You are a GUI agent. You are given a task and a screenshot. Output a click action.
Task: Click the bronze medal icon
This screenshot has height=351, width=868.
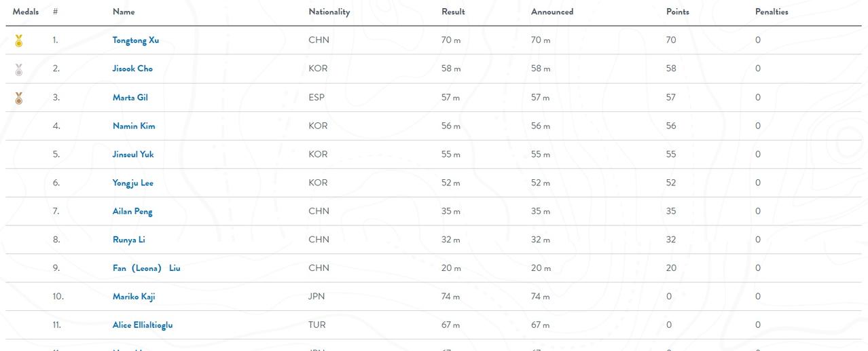pyautogui.click(x=19, y=98)
